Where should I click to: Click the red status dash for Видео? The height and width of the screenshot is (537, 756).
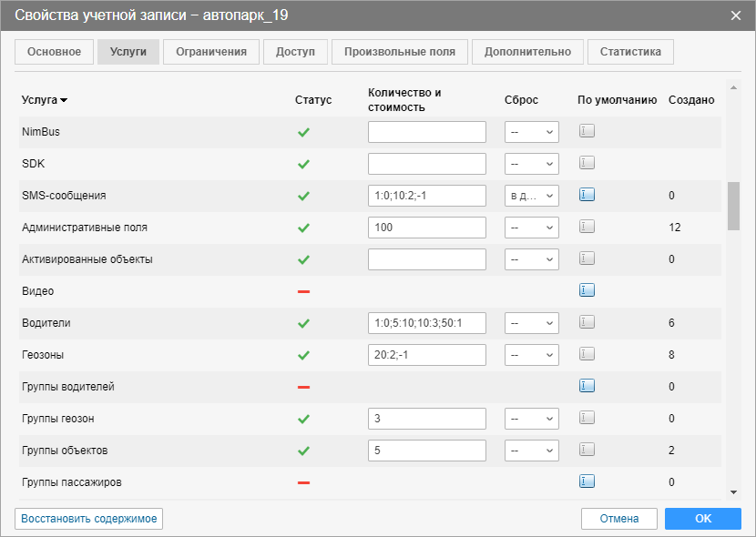point(304,291)
